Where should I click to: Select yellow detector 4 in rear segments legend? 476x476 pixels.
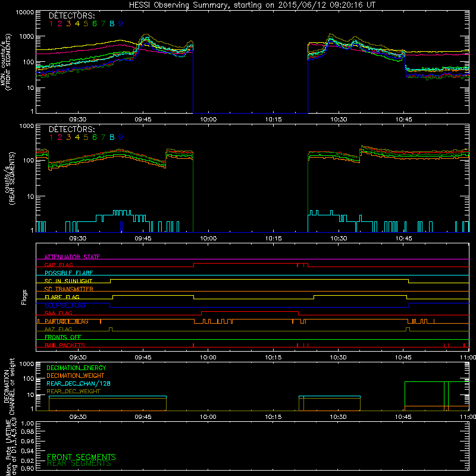click(77, 137)
